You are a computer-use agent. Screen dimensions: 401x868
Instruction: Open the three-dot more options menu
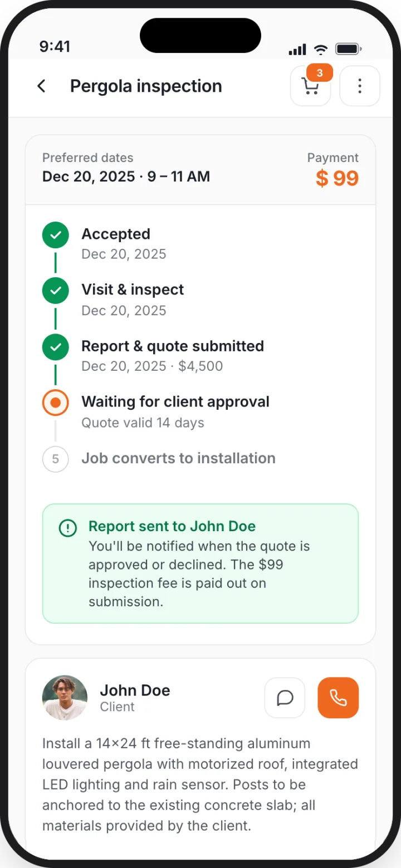click(x=360, y=86)
